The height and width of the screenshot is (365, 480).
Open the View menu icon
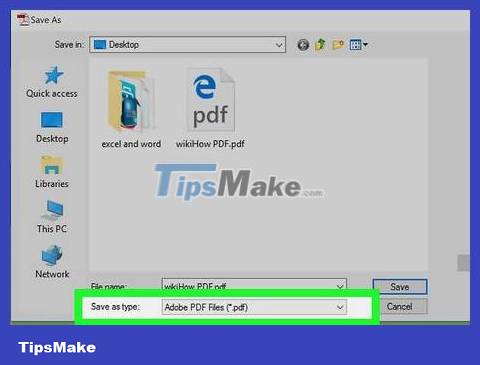[x=358, y=45]
